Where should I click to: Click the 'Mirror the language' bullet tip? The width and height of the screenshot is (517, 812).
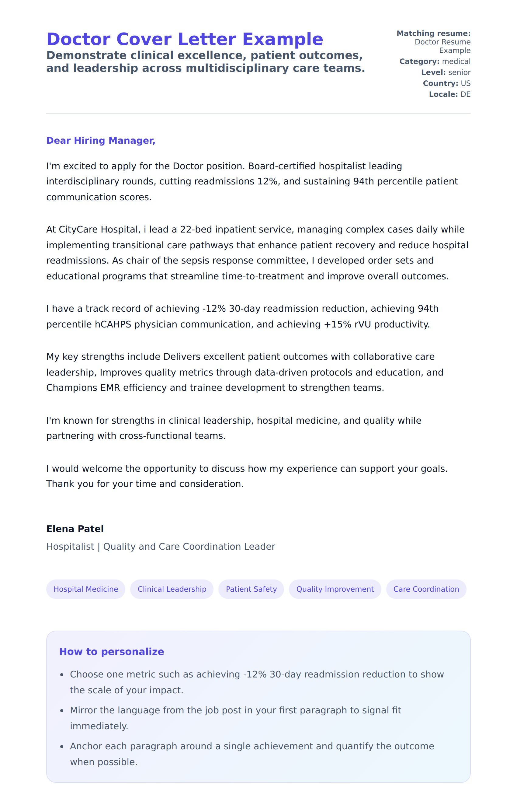point(236,718)
